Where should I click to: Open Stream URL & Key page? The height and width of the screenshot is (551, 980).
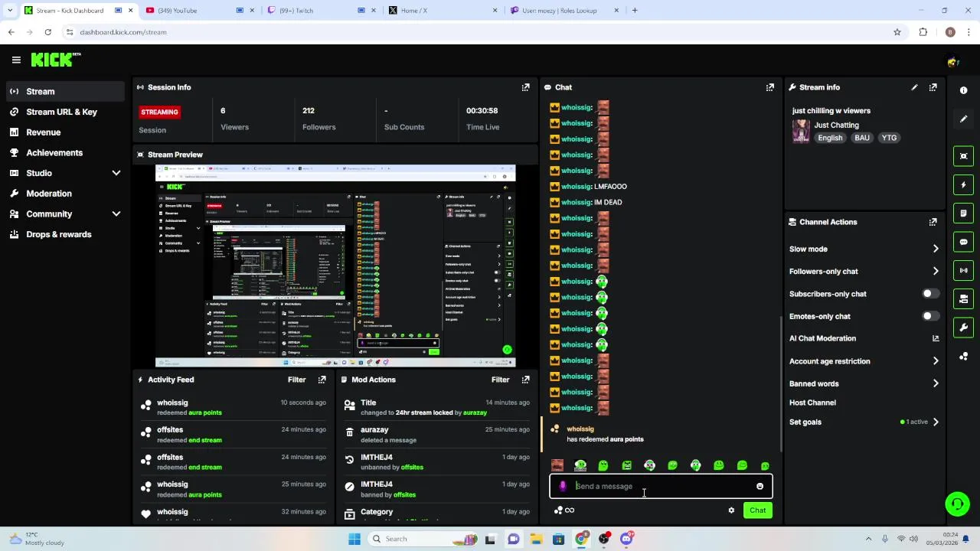pos(64,112)
